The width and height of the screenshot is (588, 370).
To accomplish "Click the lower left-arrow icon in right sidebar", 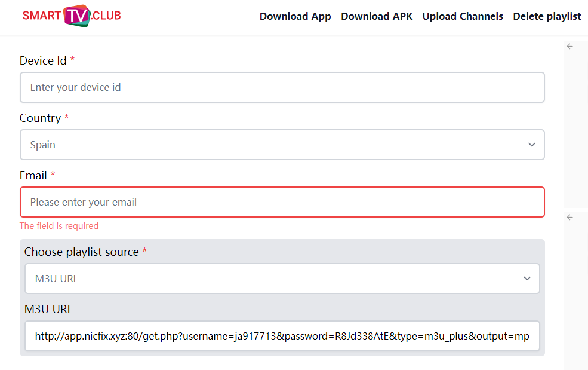I will [x=569, y=218].
